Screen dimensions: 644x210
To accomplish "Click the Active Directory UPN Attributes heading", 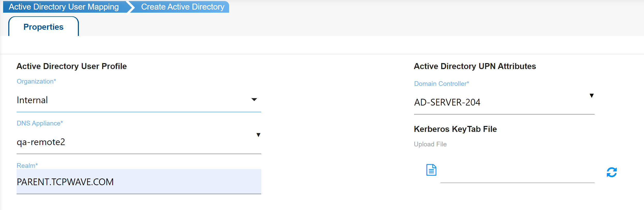I will [x=475, y=66].
